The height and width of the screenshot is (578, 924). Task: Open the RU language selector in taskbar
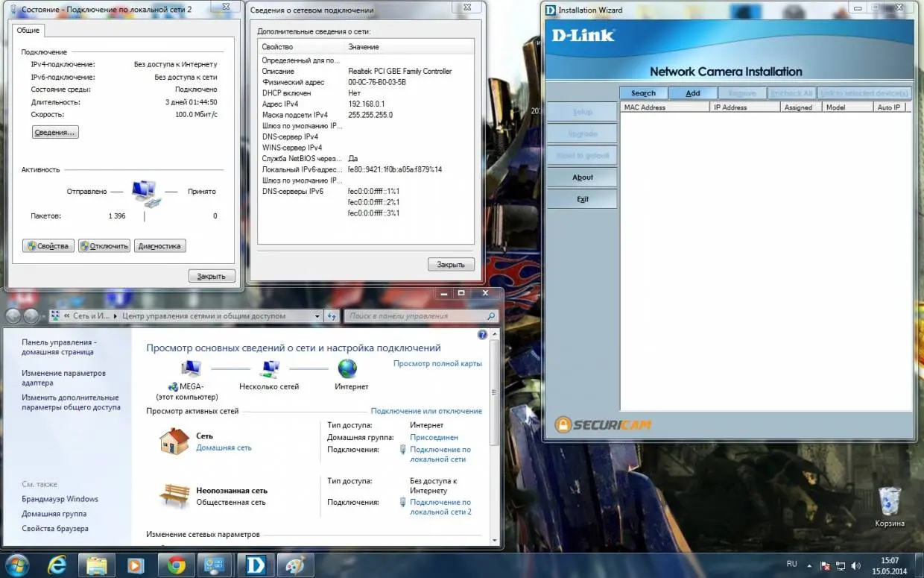tap(791, 565)
